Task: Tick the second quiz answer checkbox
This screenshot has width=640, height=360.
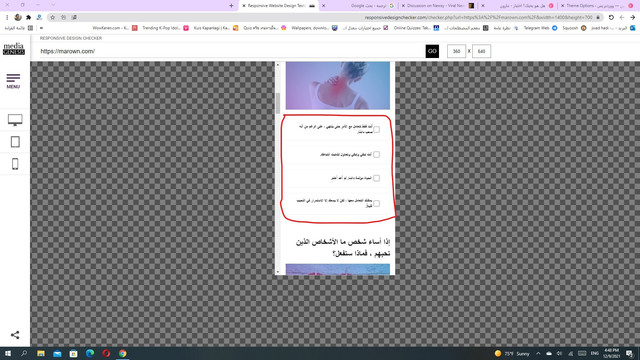Action: [376, 154]
